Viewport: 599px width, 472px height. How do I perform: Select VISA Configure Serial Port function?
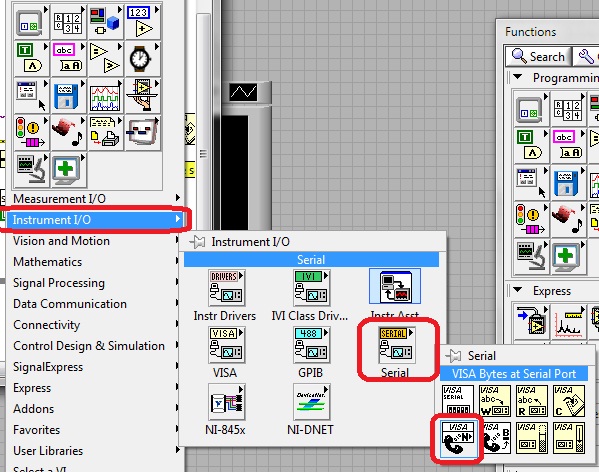point(458,399)
